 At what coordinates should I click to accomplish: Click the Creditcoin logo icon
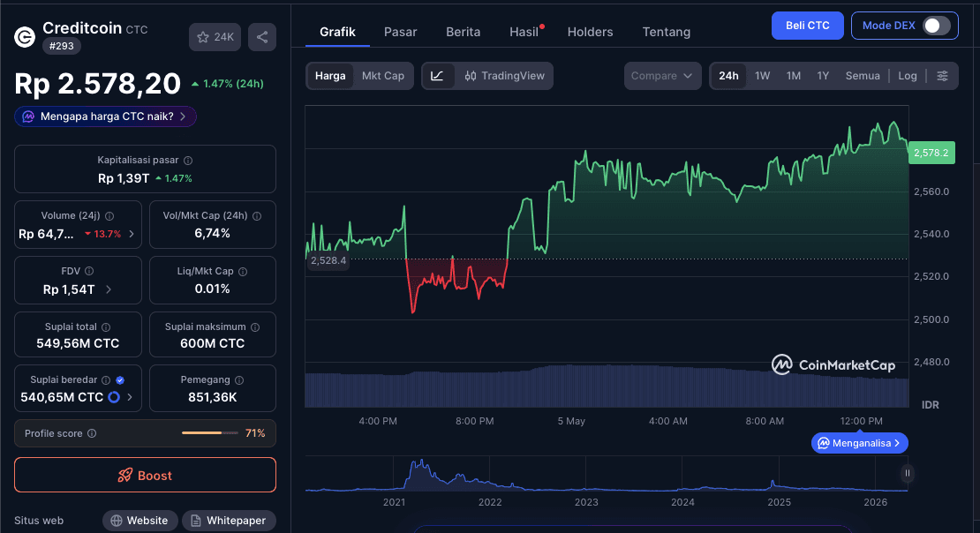pos(25,37)
